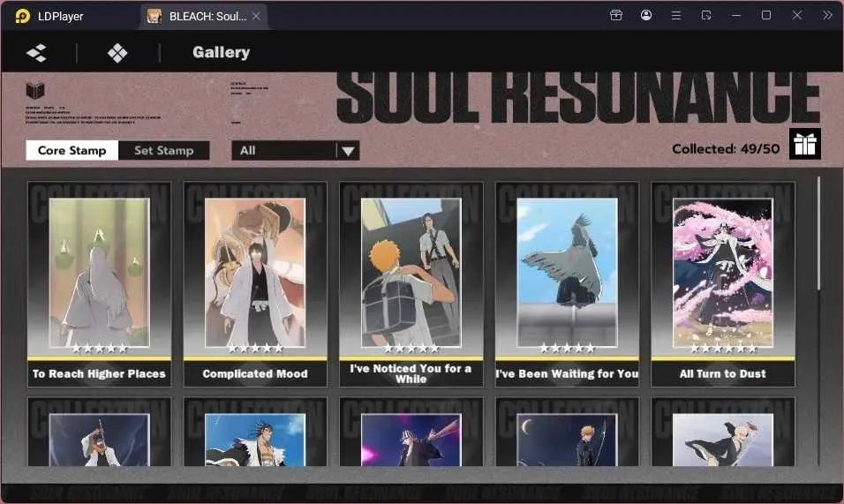Click the All Turn to Dust title label
This screenshot has height=504, width=844.
(x=723, y=374)
